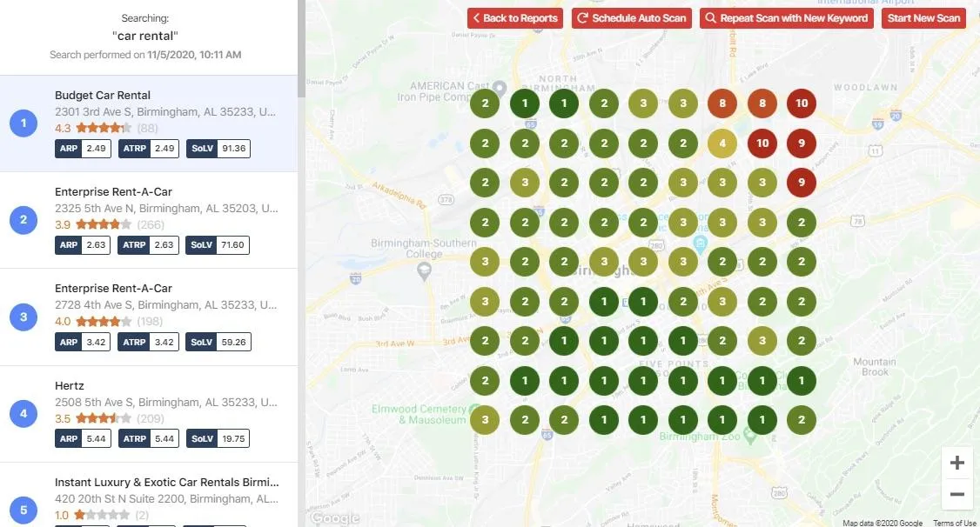Click Hertz's 3.5 star rating
Image resolution: width=980 pixels, height=527 pixels.
[104, 418]
